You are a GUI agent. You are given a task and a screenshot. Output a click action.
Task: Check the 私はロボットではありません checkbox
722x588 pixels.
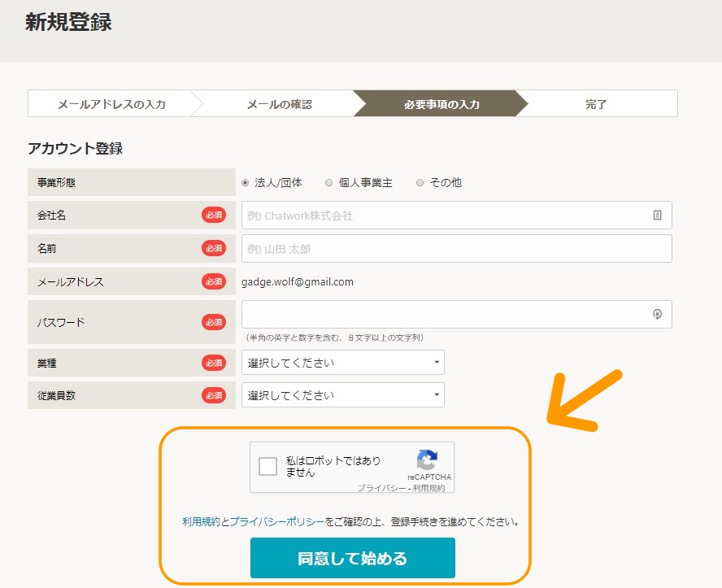coord(267,467)
